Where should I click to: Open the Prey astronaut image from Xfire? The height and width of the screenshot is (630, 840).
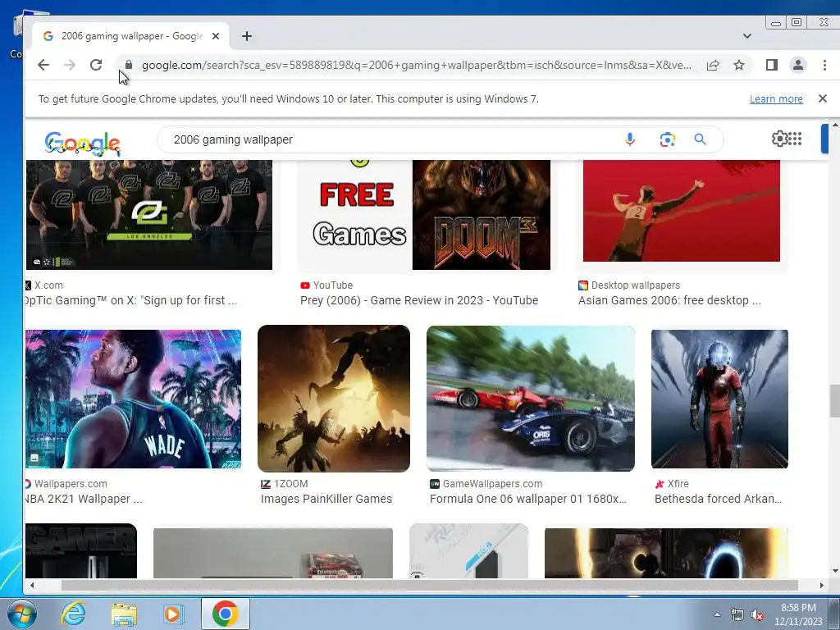click(719, 399)
